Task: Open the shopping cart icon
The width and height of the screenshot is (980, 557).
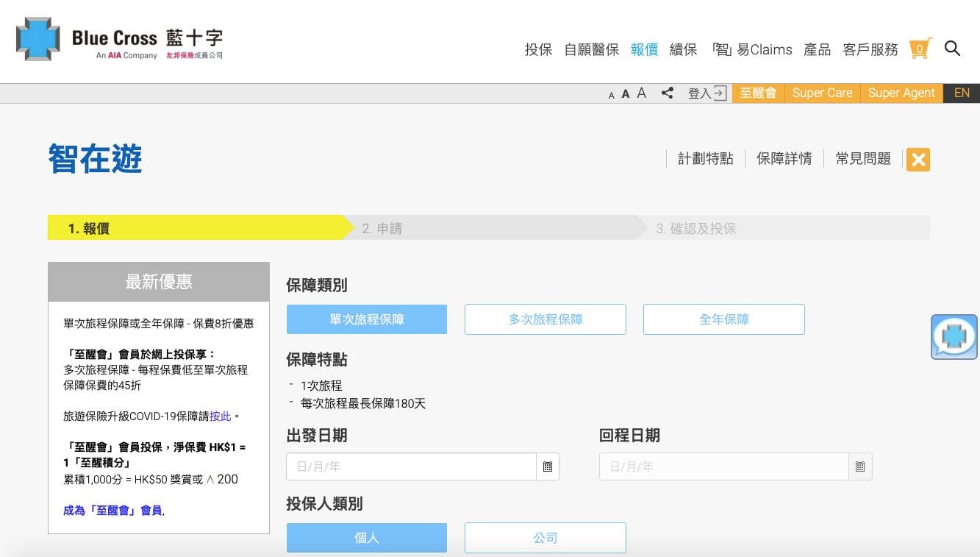Action: click(x=920, y=49)
